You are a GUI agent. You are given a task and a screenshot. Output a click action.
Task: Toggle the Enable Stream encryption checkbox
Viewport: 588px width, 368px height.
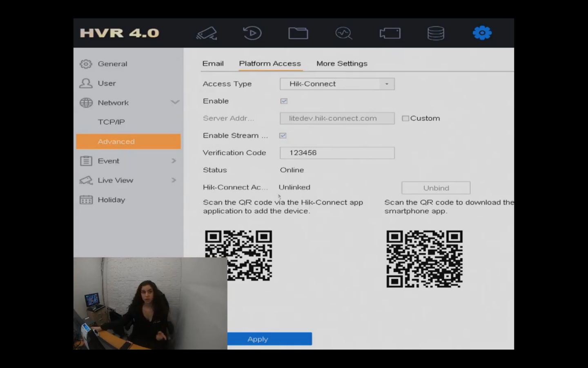(x=283, y=135)
